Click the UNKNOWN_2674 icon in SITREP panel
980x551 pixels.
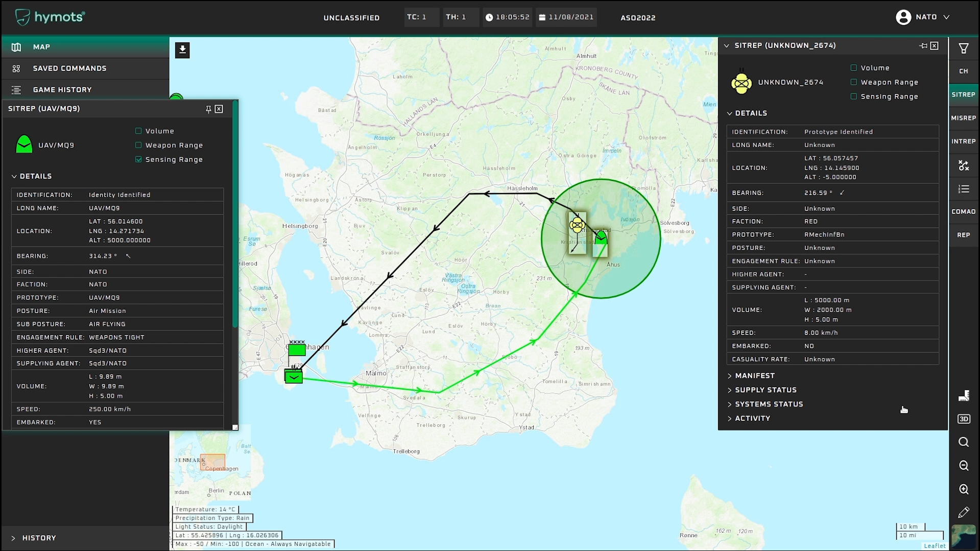pos(741,82)
